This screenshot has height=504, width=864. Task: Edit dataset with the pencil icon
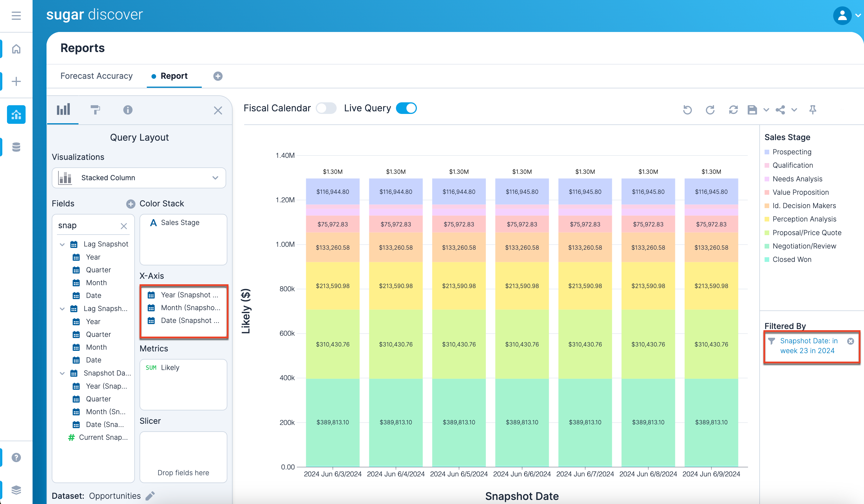[x=150, y=496]
